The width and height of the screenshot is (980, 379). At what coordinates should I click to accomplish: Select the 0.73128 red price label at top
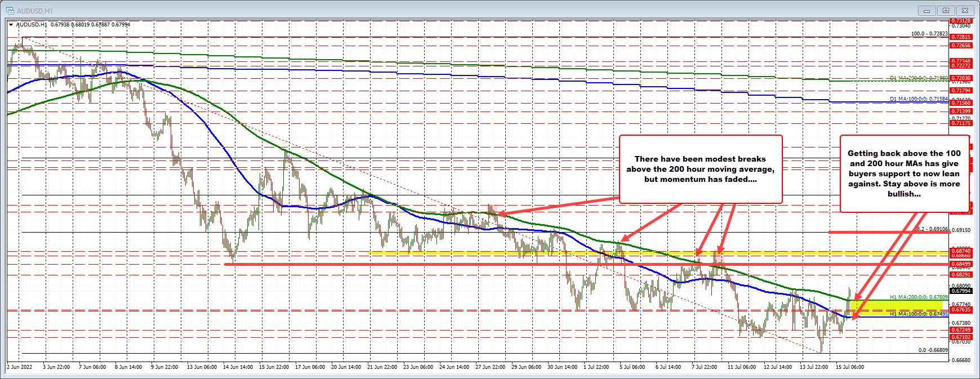pyautogui.click(x=960, y=21)
